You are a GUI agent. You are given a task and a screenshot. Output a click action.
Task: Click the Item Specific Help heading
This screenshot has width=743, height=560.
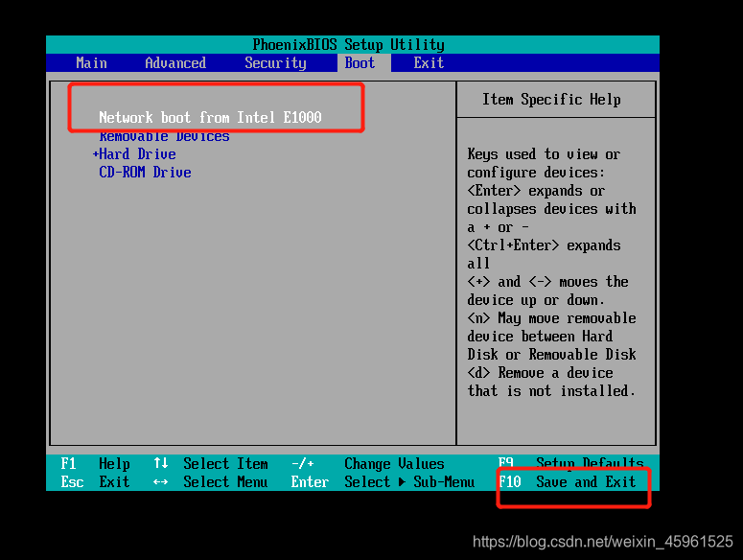coord(551,100)
